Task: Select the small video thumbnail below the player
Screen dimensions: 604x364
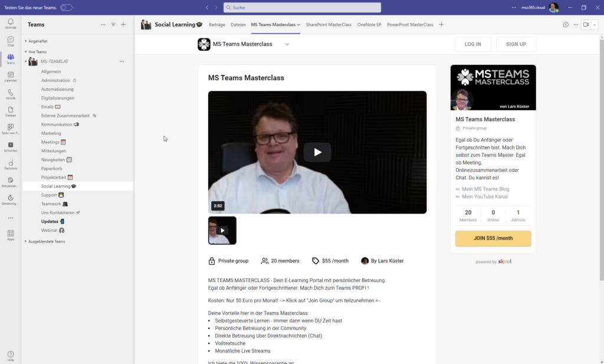Action: pyautogui.click(x=222, y=230)
